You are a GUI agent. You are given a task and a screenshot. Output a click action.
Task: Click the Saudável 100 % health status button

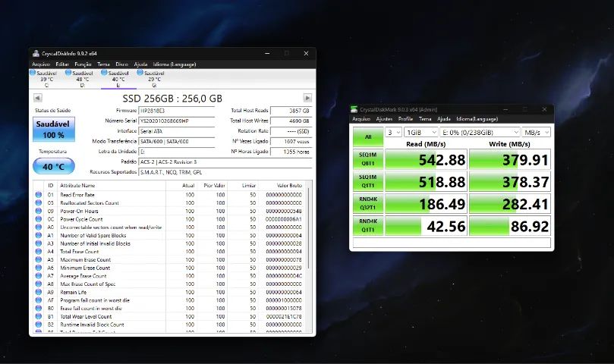click(x=54, y=129)
